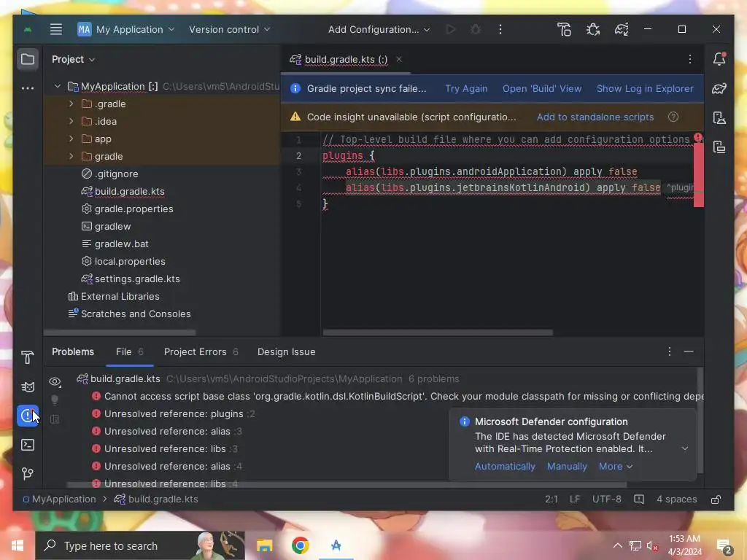Open the Project view selector dropdown

[x=74, y=60]
